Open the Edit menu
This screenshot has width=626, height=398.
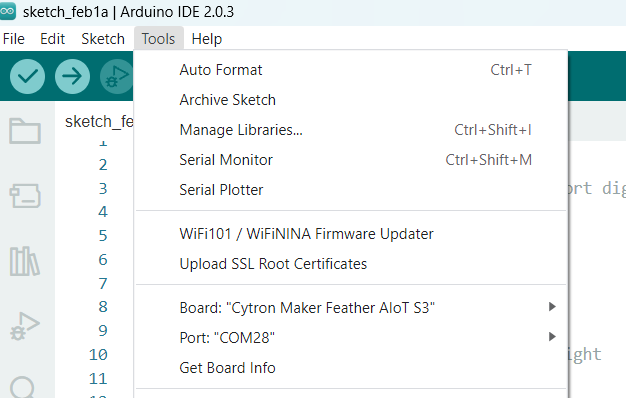[x=52, y=39]
